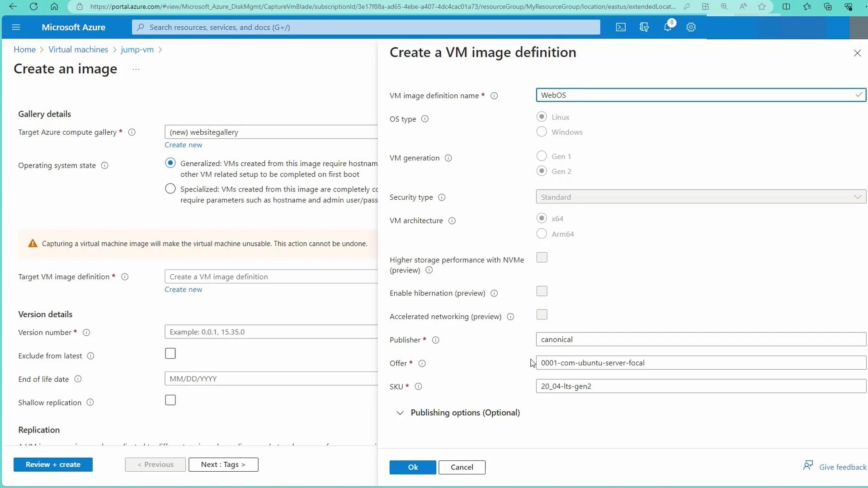Show info icon next to Security type
Screen dimensions: 868x488
click(x=442, y=197)
